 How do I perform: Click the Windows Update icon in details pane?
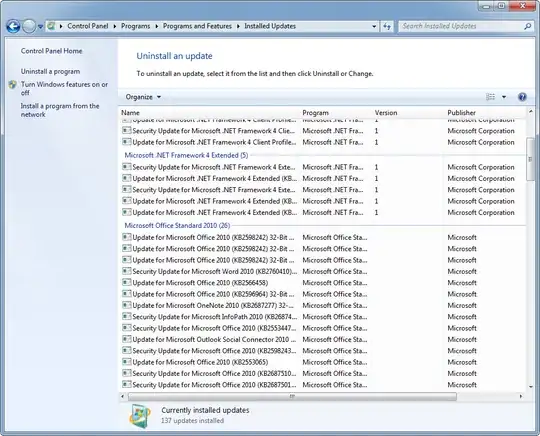point(140,416)
